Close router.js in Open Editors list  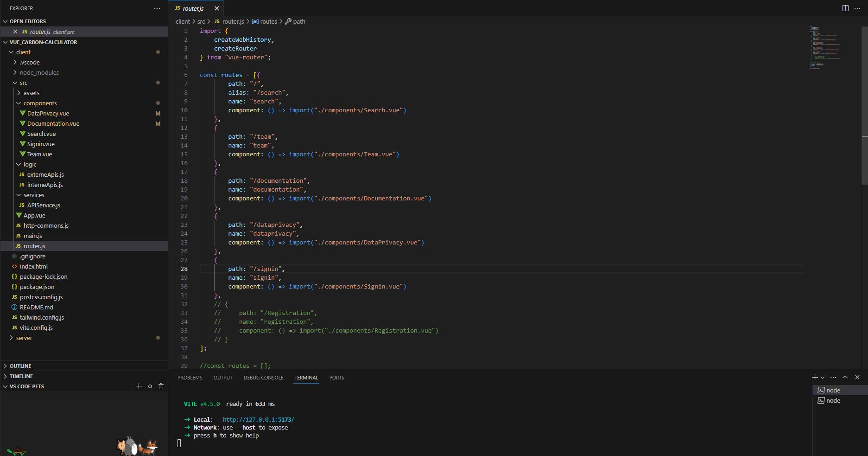click(15, 32)
